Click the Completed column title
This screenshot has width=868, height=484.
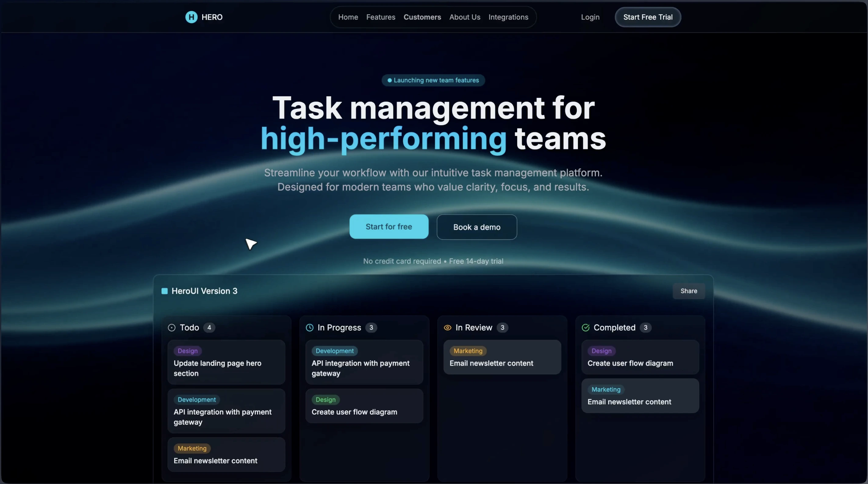coord(614,328)
